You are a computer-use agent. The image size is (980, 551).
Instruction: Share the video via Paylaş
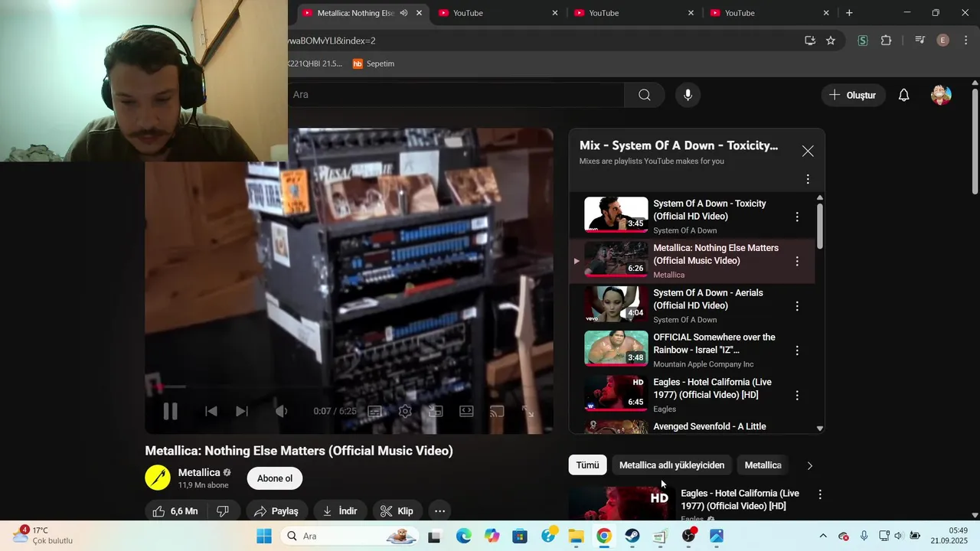(276, 511)
